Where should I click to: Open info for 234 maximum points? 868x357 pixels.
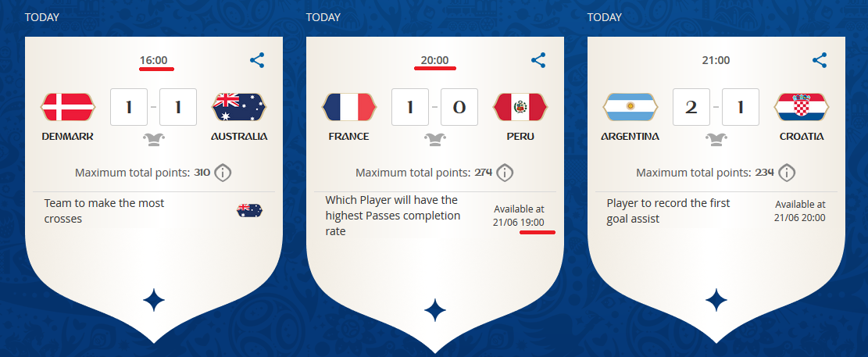click(x=787, y=173)
